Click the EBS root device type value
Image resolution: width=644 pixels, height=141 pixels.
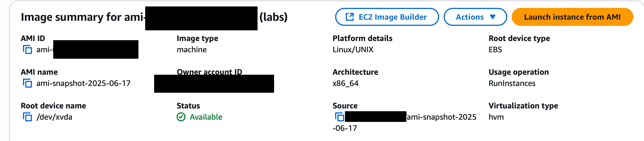click(x=495, y=50)
